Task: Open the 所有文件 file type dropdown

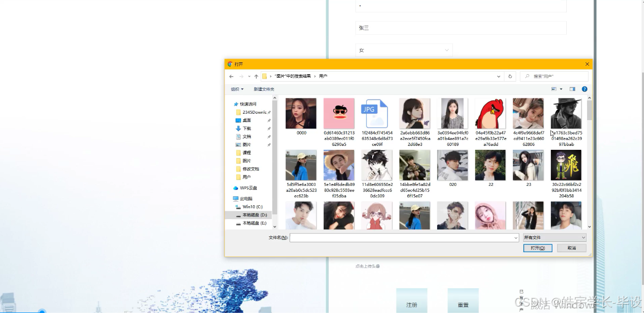Action: (554, 237)
